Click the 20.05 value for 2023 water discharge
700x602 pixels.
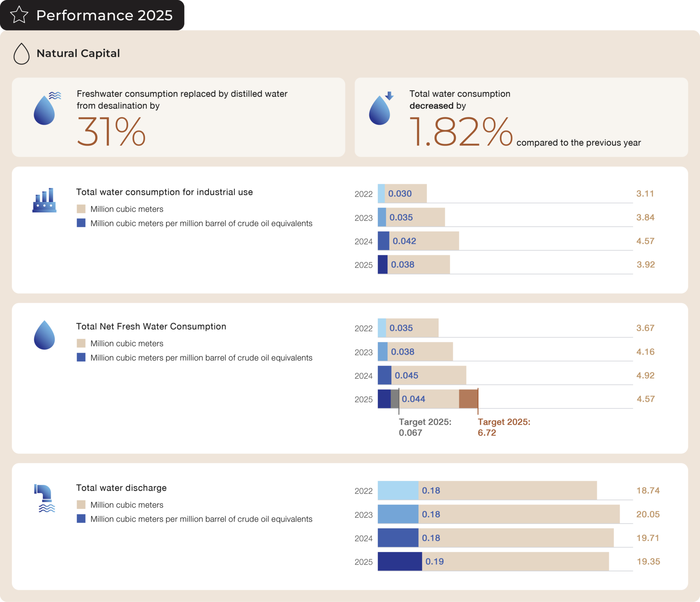click(647, 514)
